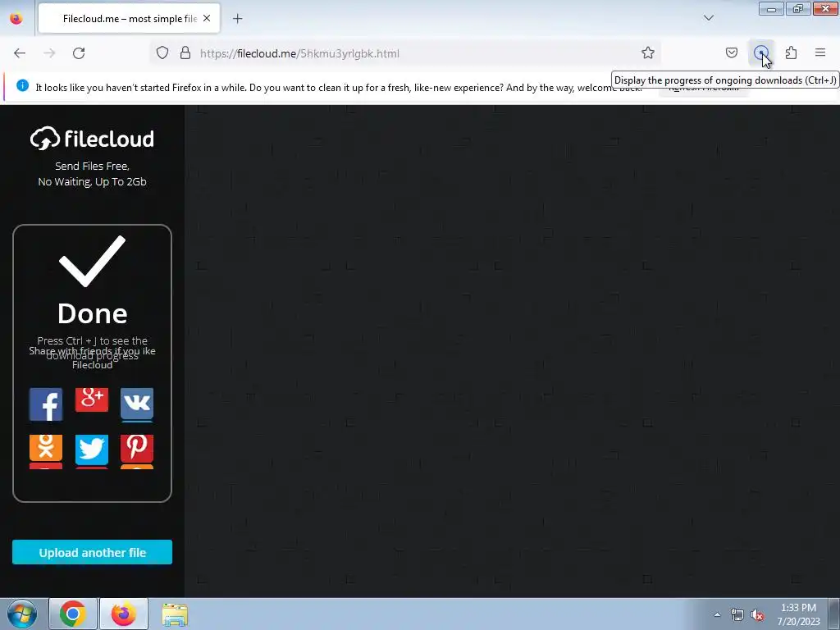Viewport: 840px width, 630px height.
Task: Click the address bar URL field
Action: pos(407,53)
